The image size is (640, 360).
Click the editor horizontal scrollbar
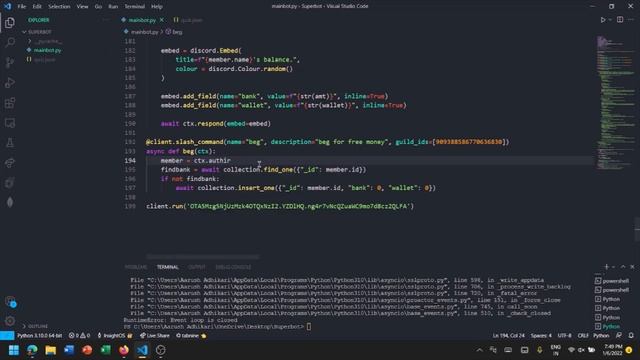pos(203,257)
